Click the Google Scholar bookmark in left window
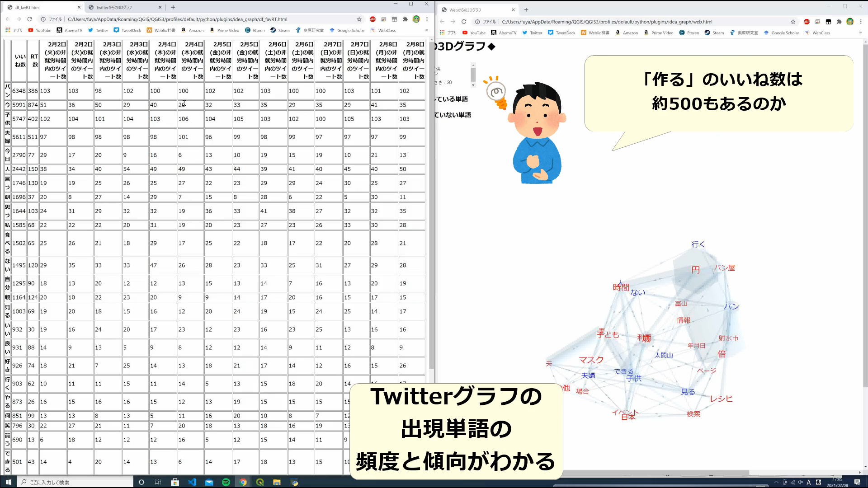Viewport: 868px width, 488px height. pos(347,31)
